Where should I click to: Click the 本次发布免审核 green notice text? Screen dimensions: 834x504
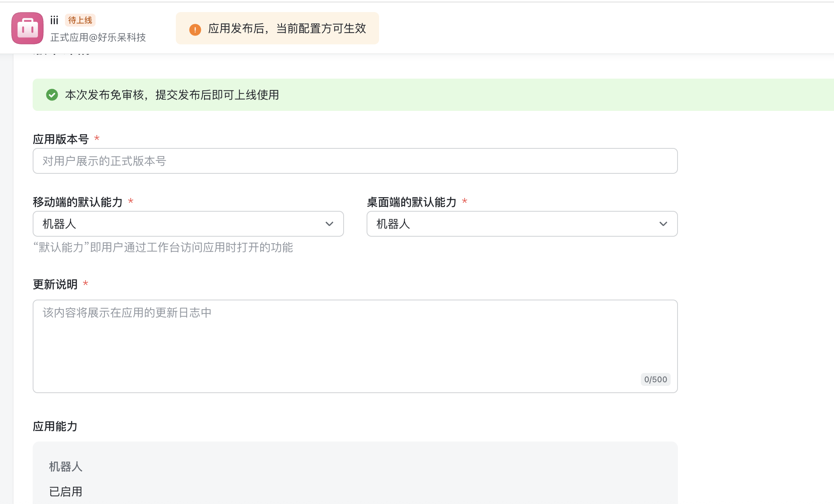point(172,95)
